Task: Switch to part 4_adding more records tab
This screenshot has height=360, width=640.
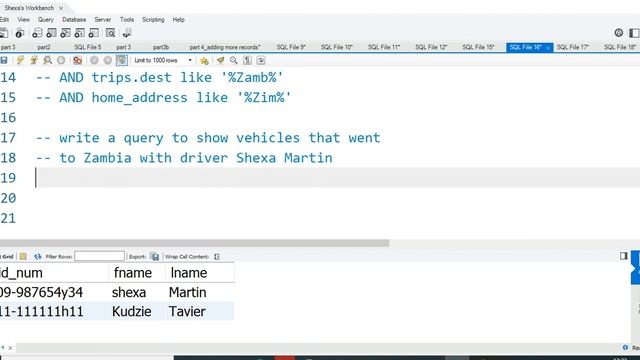Action: pos(224,47)
